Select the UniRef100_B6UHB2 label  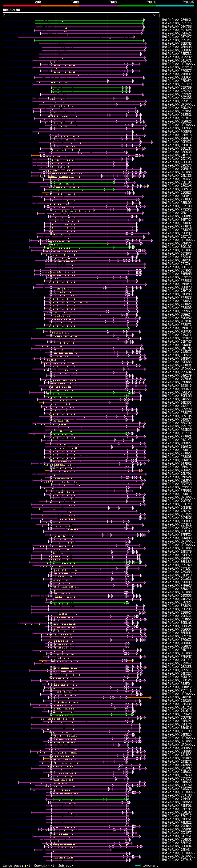(177, 50)
